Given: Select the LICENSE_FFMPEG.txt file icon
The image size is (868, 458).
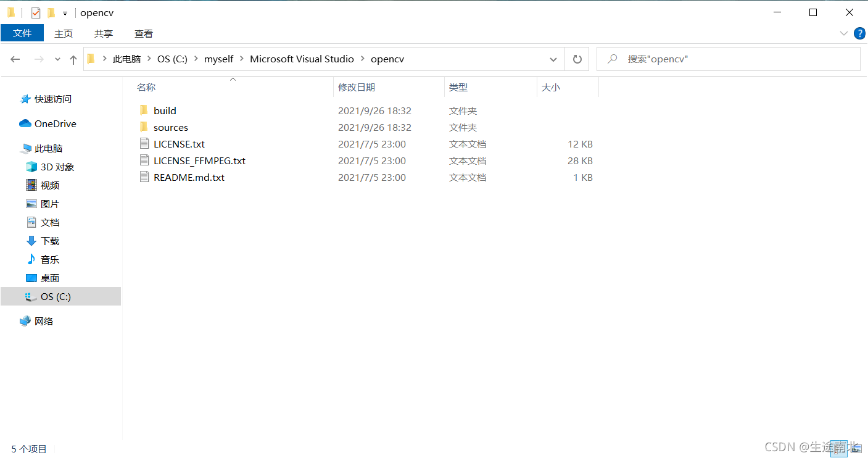Looking at the screenshot, I should (144, 160).
